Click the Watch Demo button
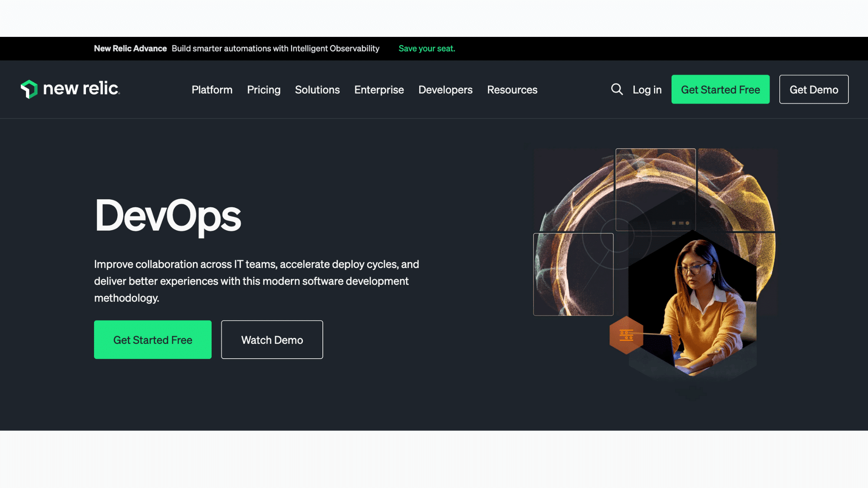868x488 pixels. tap(272, 340)
